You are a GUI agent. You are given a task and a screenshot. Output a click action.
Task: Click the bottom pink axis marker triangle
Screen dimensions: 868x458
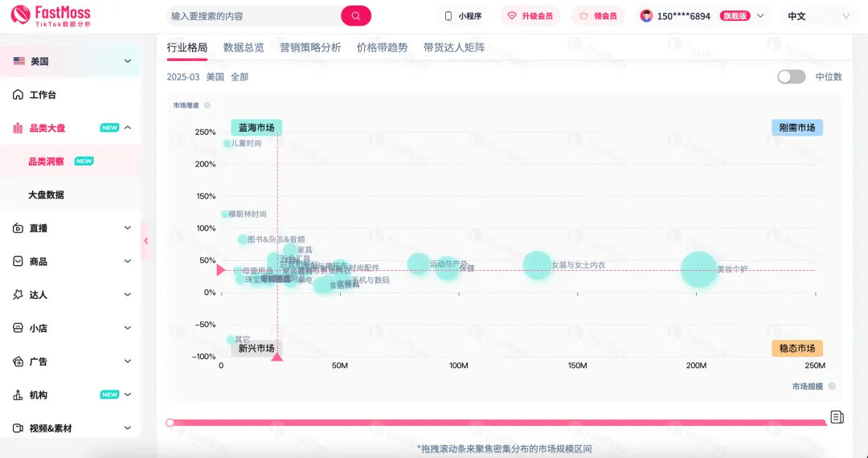tap(277, 357)
